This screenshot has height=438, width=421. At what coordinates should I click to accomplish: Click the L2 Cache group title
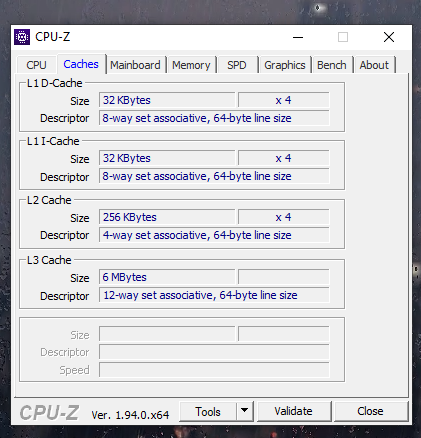[x=49, y=200]
